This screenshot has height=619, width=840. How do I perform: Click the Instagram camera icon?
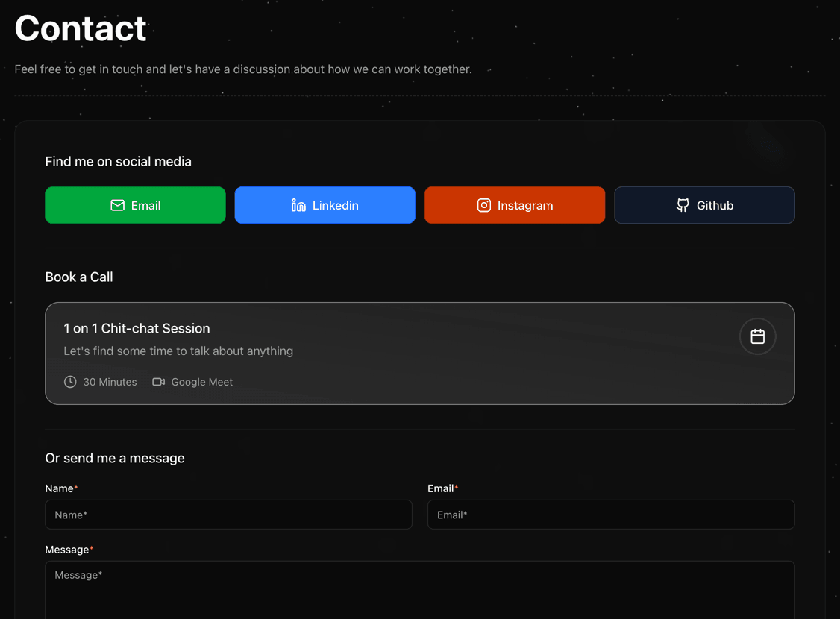coord(483,205)
